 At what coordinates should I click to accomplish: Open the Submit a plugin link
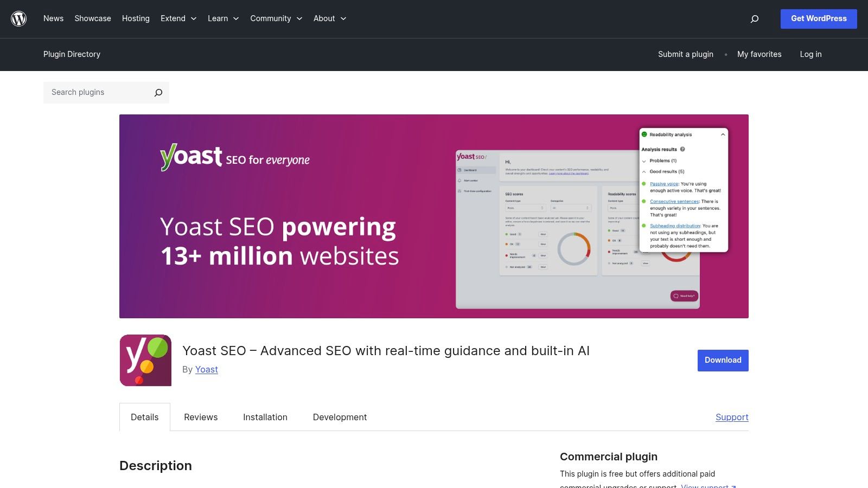point(685,54)
